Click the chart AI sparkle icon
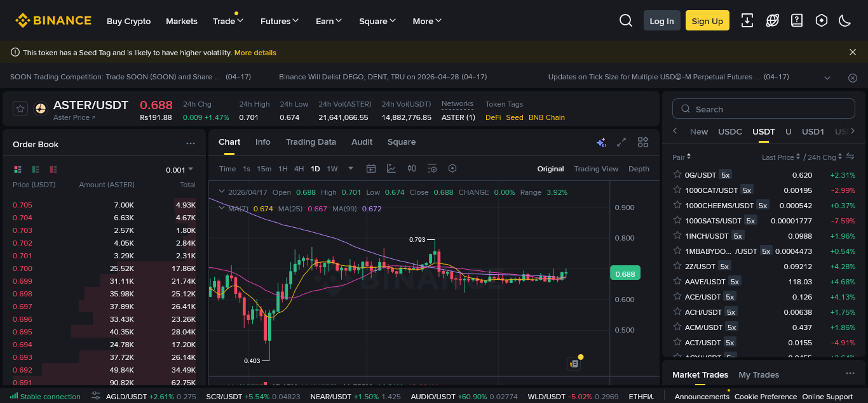The height and width of the screenshot is (403, 868). pos(601,142)
